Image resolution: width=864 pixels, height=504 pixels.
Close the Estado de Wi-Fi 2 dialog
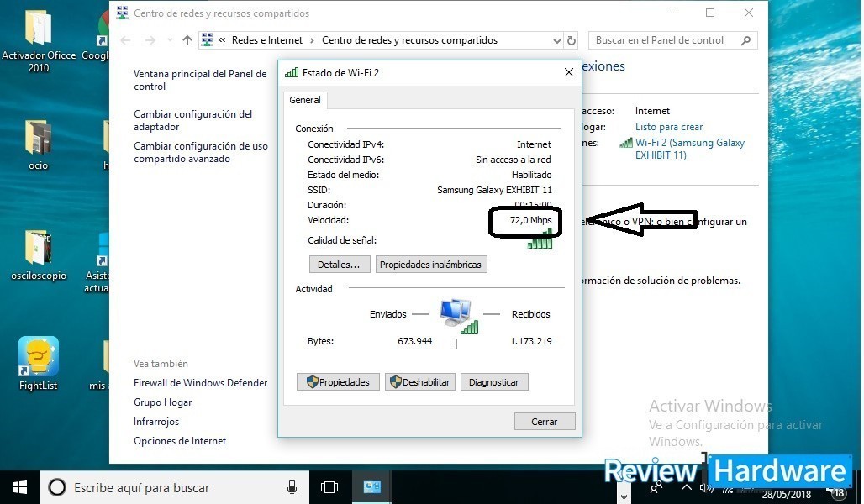569,73
